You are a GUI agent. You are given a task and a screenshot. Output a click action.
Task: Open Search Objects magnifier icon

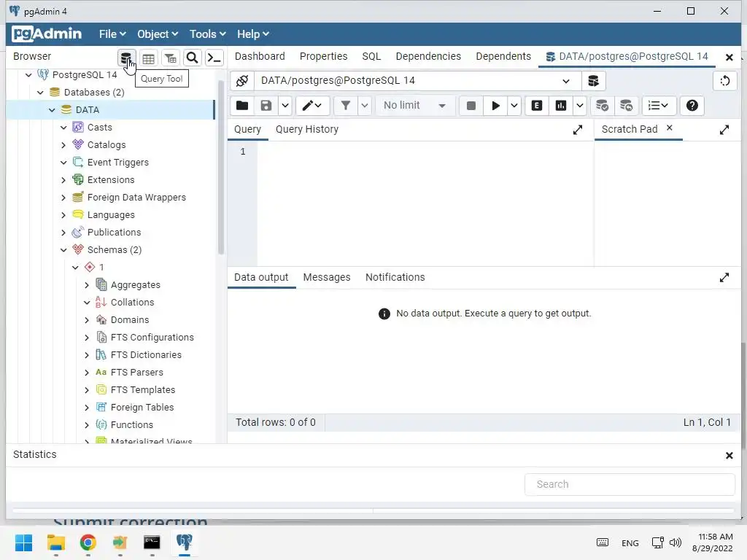[x=192, y=58]
